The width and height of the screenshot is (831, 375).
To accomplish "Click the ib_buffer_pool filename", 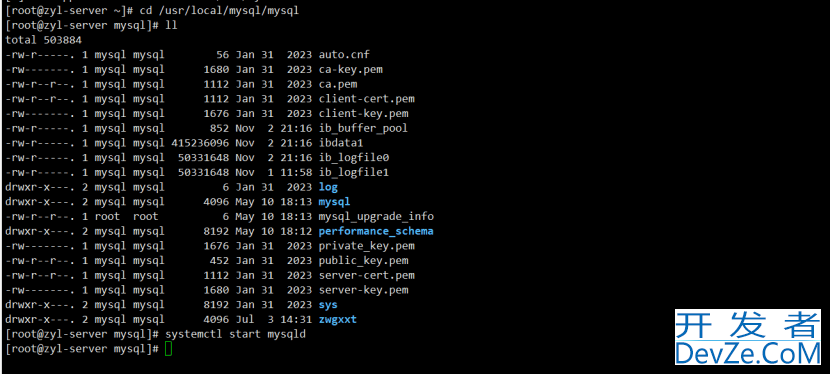I will tap(363, 128).
